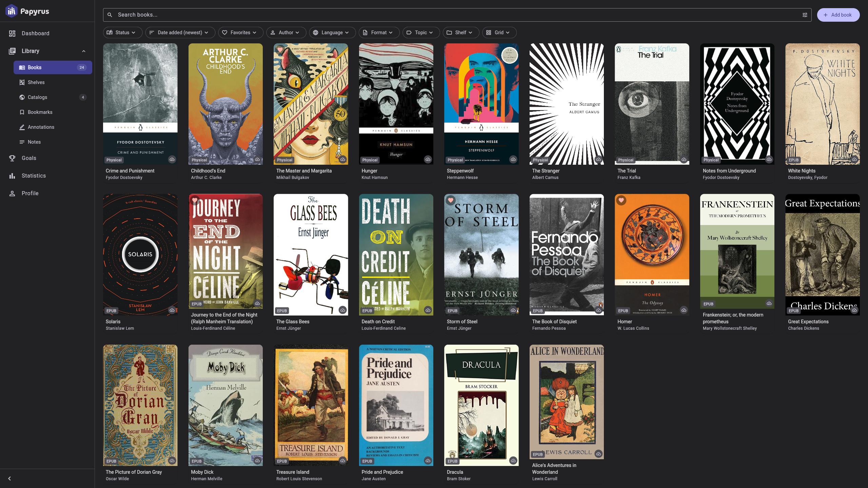Open the Crime and Punishment title link

(x=130, y=171)
